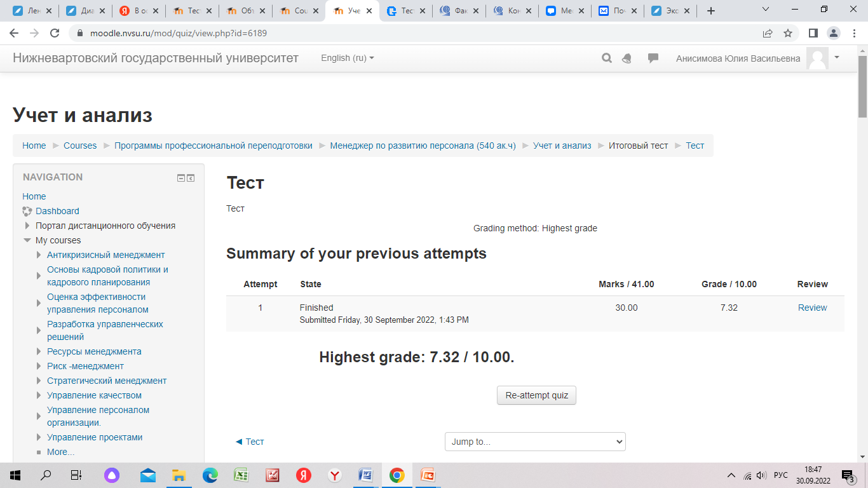868x488 pixels.
Task: Open a new browser tab with plus button
Action: 711,11
